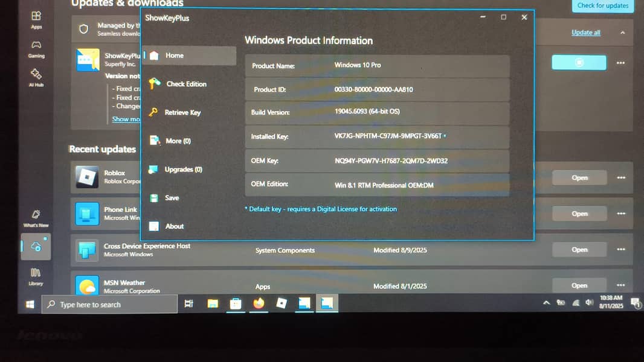644x362 pixels.
Task: Click the Save icon in ShowKeyPlus
Action: tap(154, 197)
